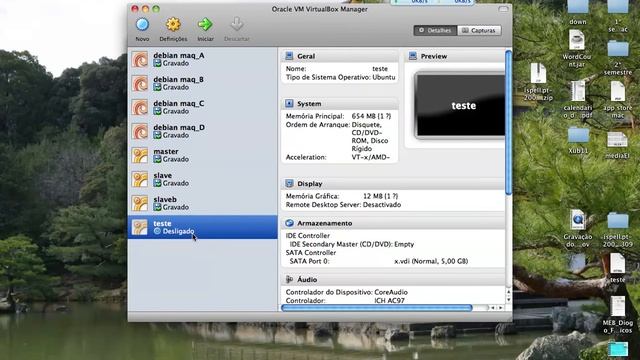Start the VM with Iniciar arrow

point(205,24)
